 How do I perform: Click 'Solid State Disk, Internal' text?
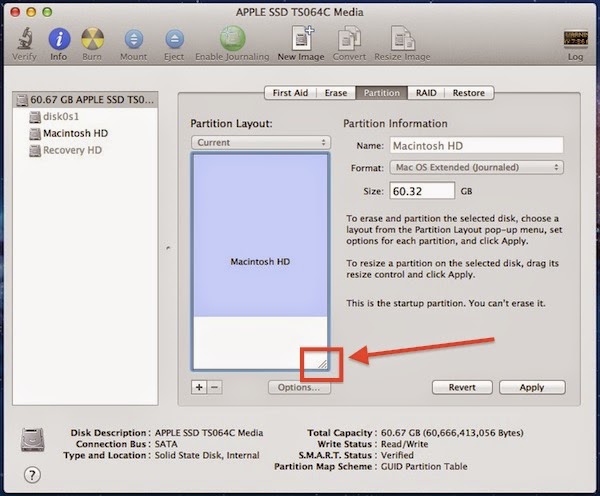pyautogui.click(x=207, y=455)
